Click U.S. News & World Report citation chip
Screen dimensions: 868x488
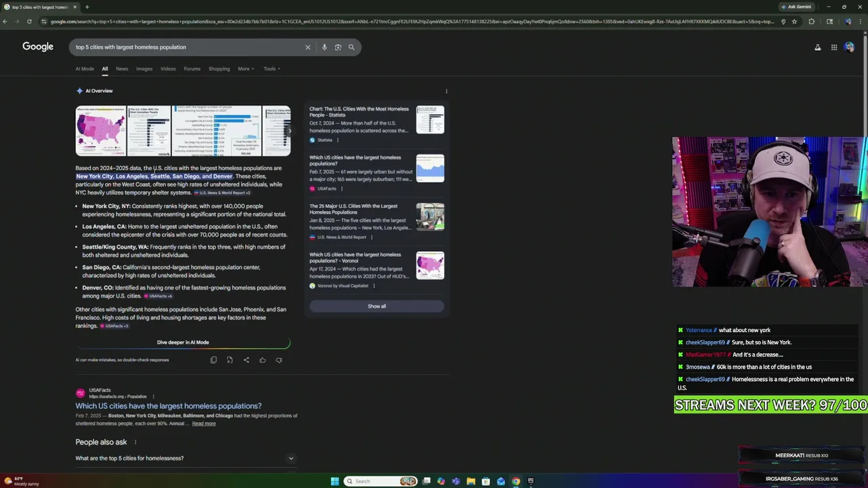222,192
